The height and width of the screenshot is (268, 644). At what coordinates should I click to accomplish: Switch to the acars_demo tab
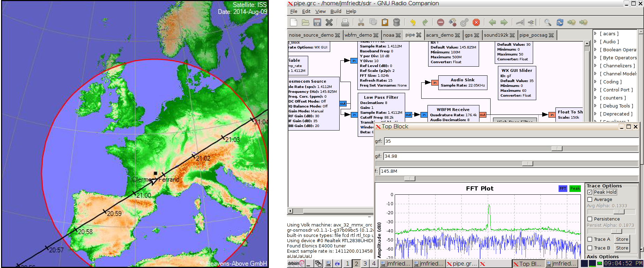pyautogui.click(x=439, y=35)
